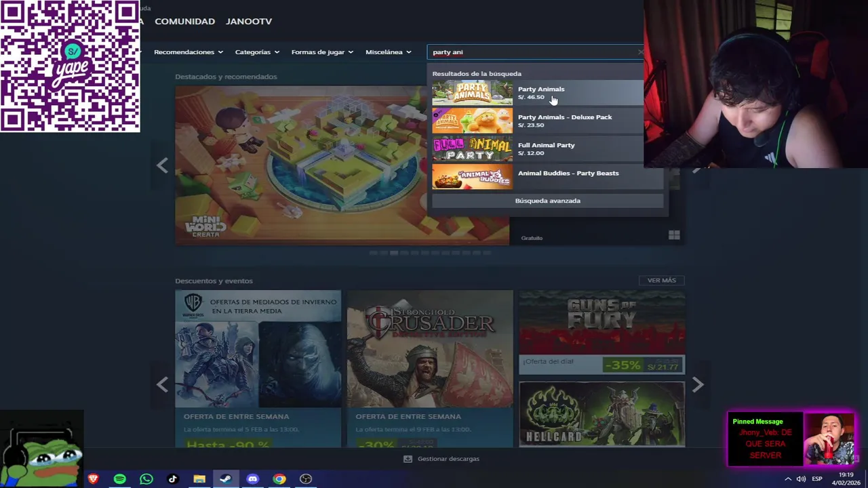Image resolution: width=868 pixels, height=488 pixels.
Task: Click the ESP language indicator
Action: click(x=817, y=479)
